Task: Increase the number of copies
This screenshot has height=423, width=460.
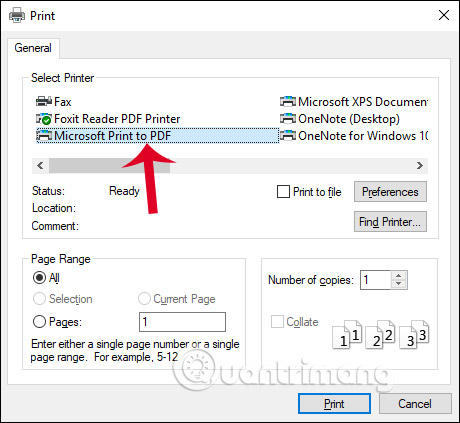Action: (399, 276)
